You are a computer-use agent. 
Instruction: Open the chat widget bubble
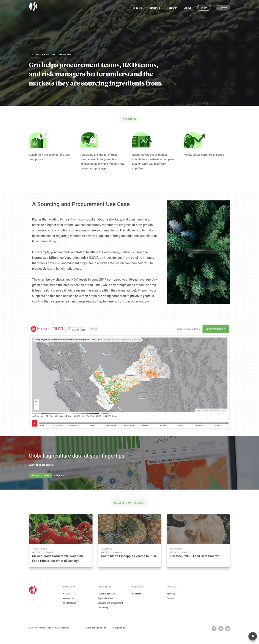(x=253, y=636)
